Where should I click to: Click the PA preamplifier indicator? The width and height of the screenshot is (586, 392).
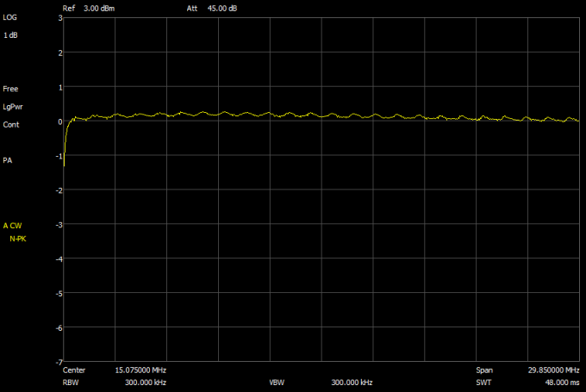tap(8, 160)
